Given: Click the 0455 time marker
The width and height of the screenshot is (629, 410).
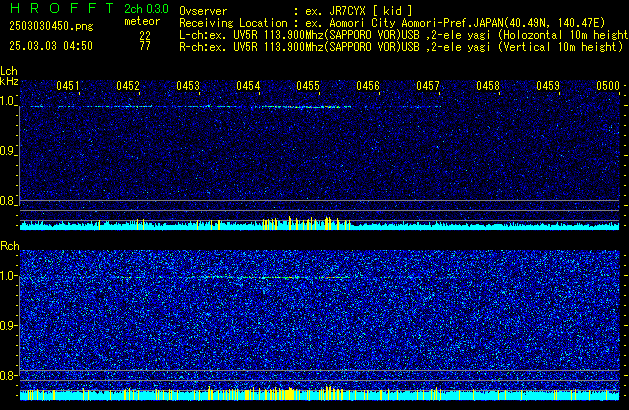Looking at the screenshot, I should (308, 86).
